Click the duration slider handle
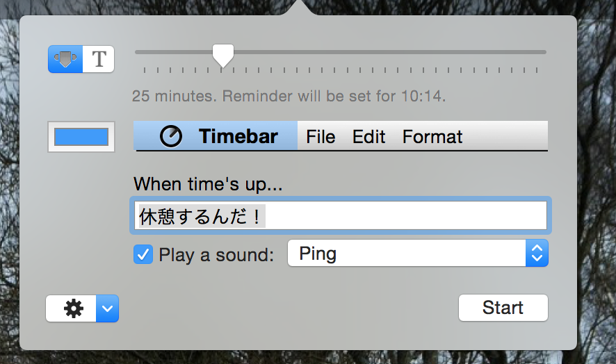Image resolution: width=616 pixels, height=364 pixels. click(222, 56)
